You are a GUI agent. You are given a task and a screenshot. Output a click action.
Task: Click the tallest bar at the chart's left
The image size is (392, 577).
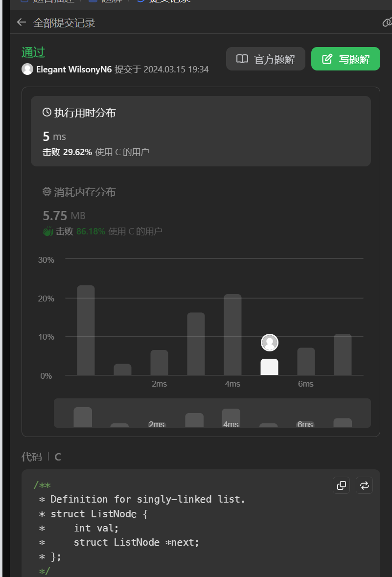click(x=86, y=330)
